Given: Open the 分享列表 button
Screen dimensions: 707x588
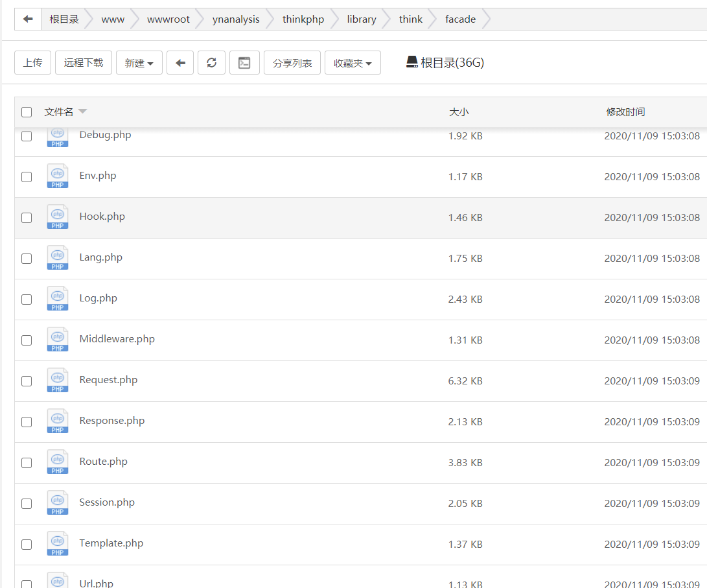Looking at the screenshot, I should tap(292, 63).
